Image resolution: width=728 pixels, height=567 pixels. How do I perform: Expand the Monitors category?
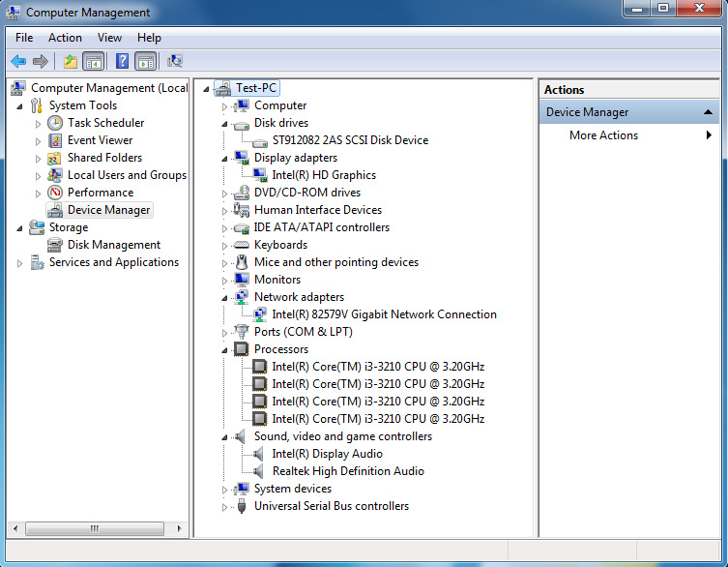tap(224, 281)
